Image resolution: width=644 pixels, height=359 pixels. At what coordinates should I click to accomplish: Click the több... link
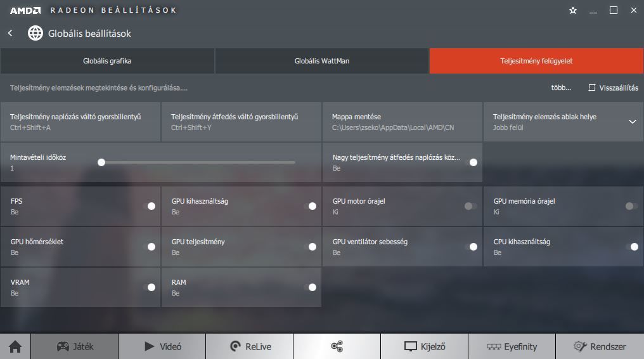tap(561, 88)
